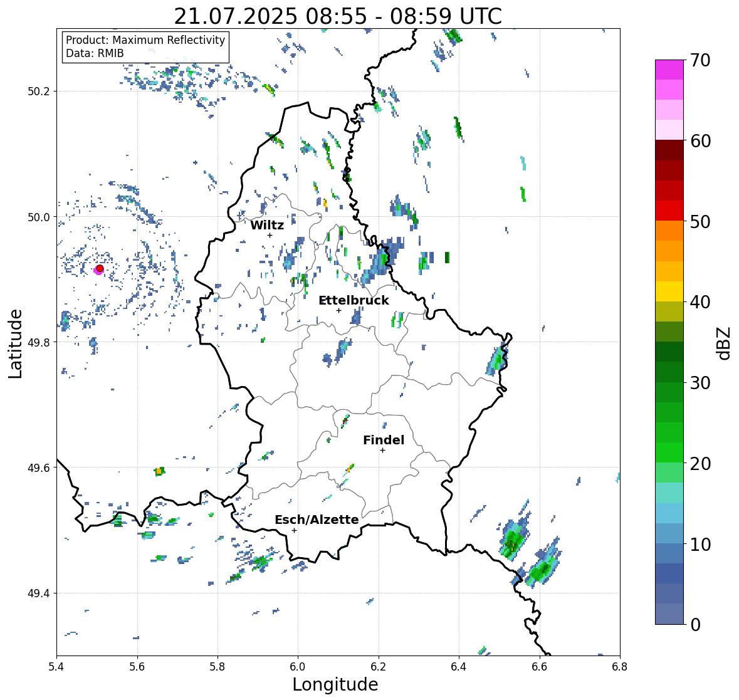Click the Latitude axis label
This screenshot has height=700, width=739.
click(x=16, y=343)
